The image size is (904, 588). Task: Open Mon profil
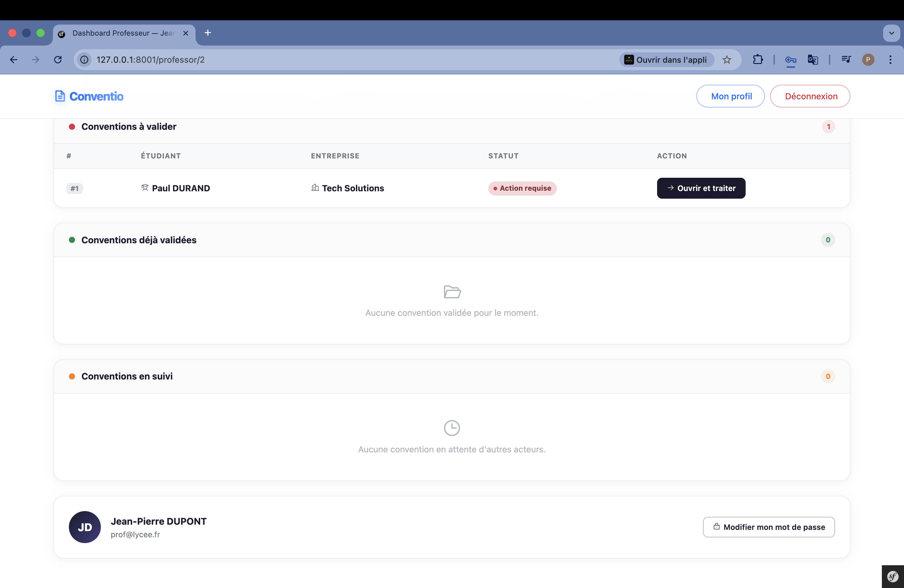[730, 96]
